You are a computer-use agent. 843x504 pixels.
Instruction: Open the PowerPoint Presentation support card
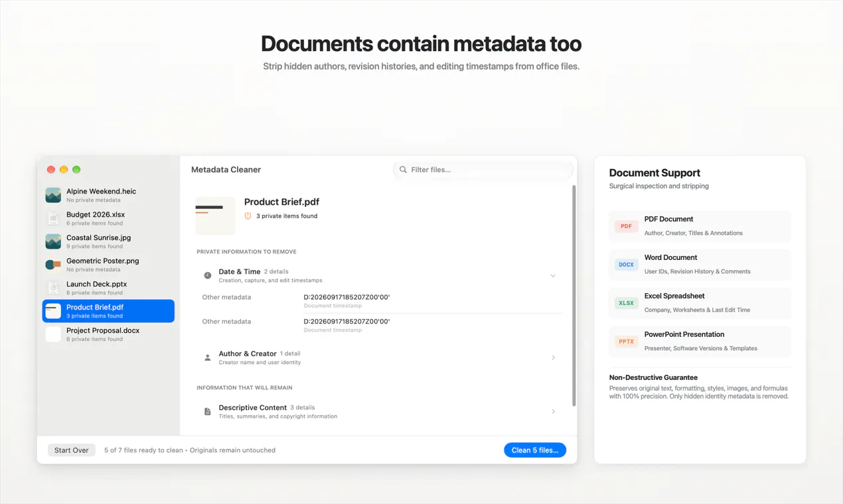tap(700, 342)
